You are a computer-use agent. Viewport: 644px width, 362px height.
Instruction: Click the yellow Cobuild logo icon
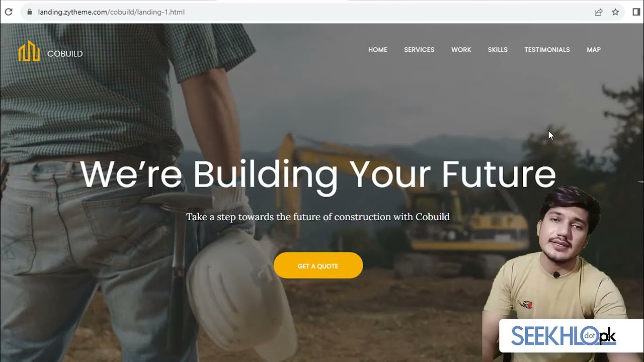tap(29, 51)
